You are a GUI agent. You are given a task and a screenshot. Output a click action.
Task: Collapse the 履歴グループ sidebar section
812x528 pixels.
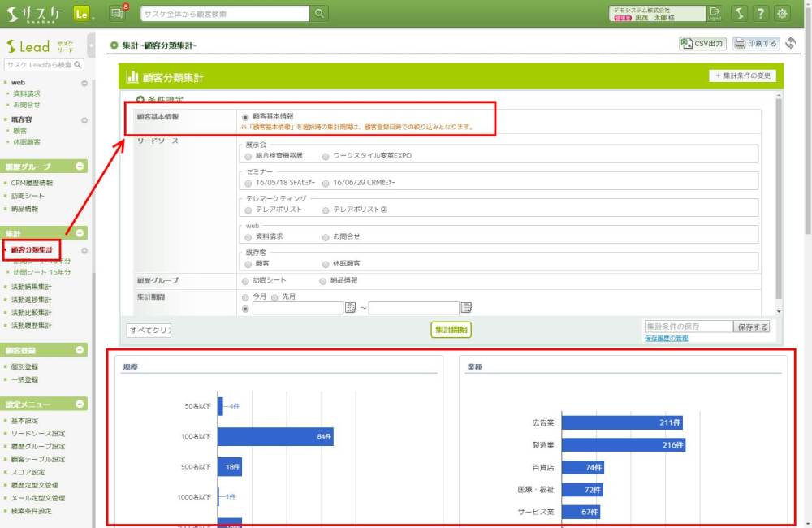[80, 167]
